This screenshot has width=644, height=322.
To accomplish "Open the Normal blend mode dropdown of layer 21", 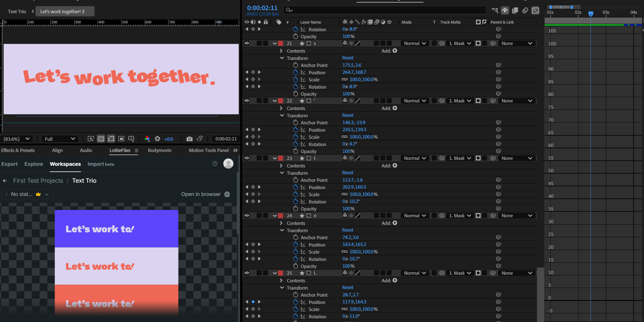I will (414, 43).
